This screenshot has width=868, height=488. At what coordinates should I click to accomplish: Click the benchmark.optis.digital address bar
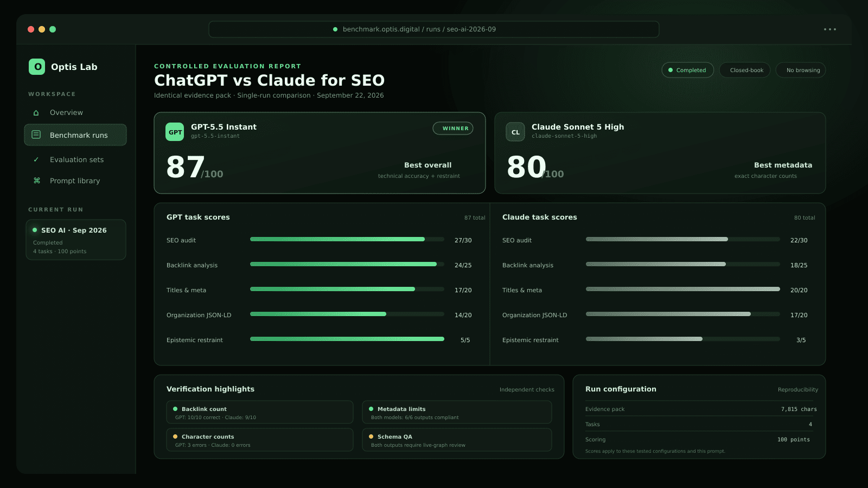[434, 29]
